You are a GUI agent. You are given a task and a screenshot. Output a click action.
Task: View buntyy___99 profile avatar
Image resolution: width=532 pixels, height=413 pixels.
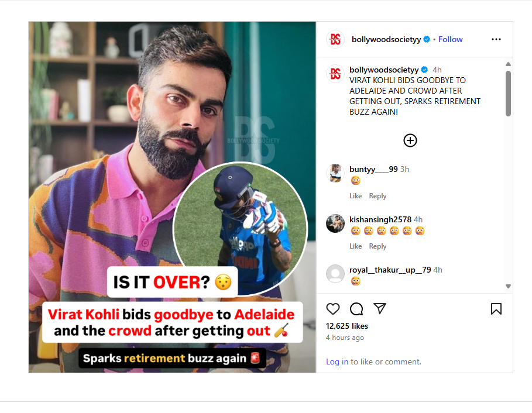click(x=335, y=173)
